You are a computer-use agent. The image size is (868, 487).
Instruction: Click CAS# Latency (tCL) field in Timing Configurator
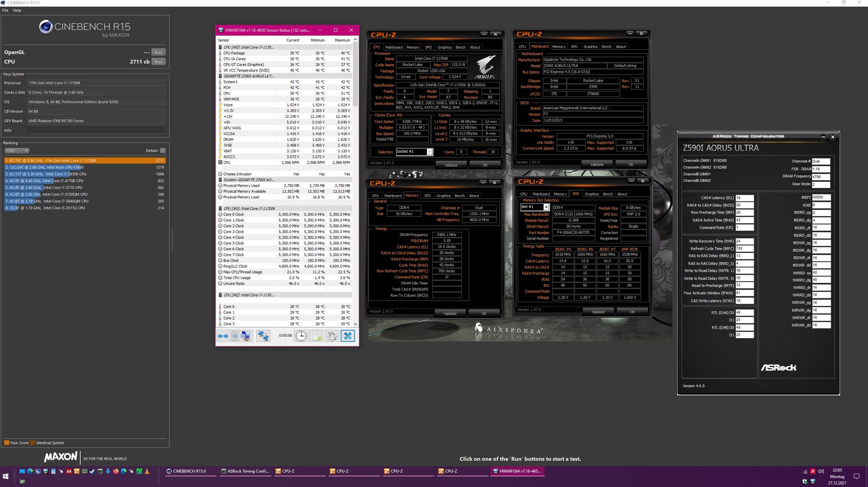coord(744,198)
